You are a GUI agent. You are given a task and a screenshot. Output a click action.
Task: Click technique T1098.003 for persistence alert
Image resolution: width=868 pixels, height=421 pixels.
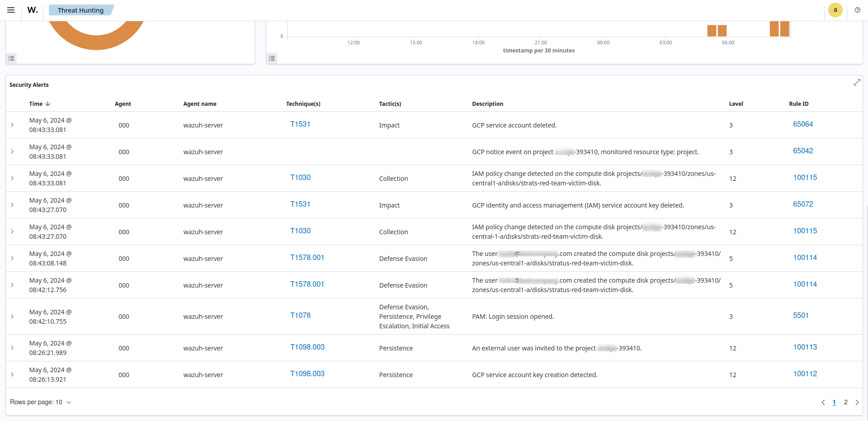[308, 347]
